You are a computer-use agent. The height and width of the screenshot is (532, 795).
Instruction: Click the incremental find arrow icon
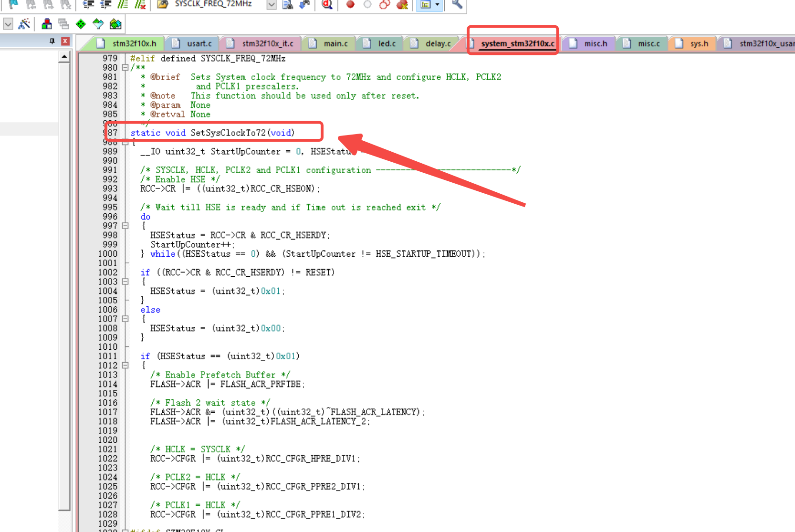point(304,4)
